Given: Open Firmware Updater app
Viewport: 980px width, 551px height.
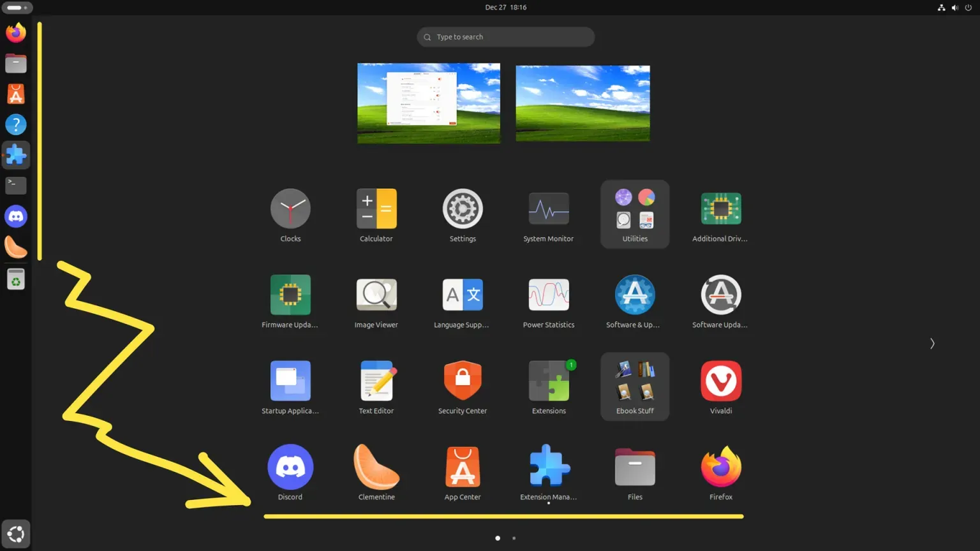Looking at the screenshot, I should pos(290,301).
